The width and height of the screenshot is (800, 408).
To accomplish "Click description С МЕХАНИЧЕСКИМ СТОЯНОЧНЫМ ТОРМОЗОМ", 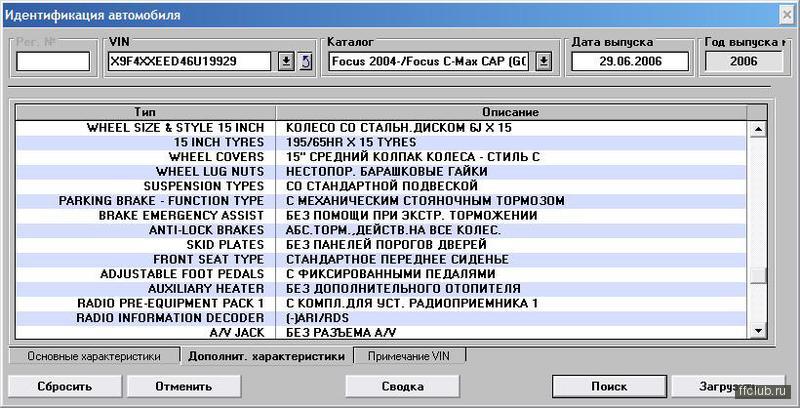I will pyautogui.click(x=425, y=201).
